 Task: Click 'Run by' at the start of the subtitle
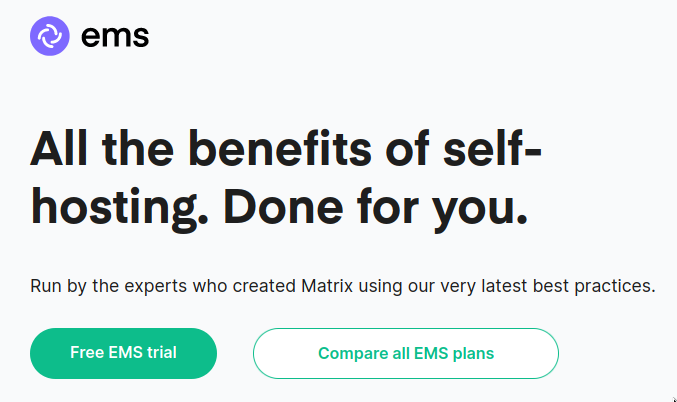coord(59,287)
